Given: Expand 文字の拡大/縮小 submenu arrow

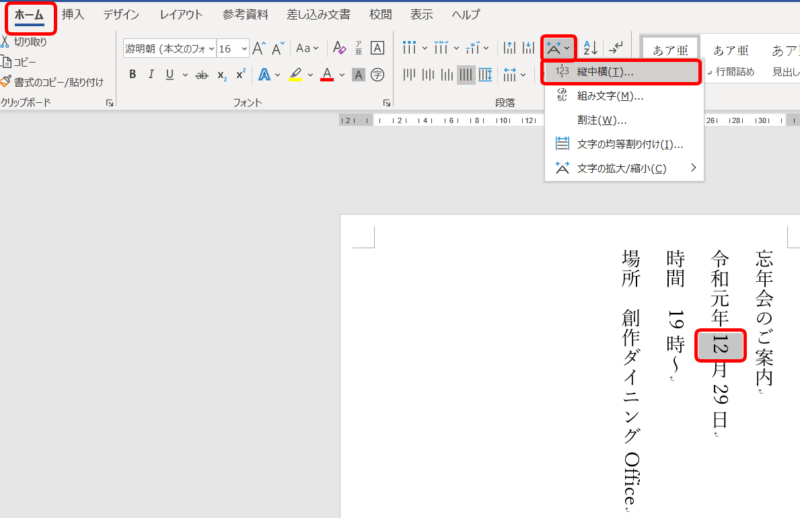Looking at the screenshot, I should pyautogui.click(x=693, y=167).
